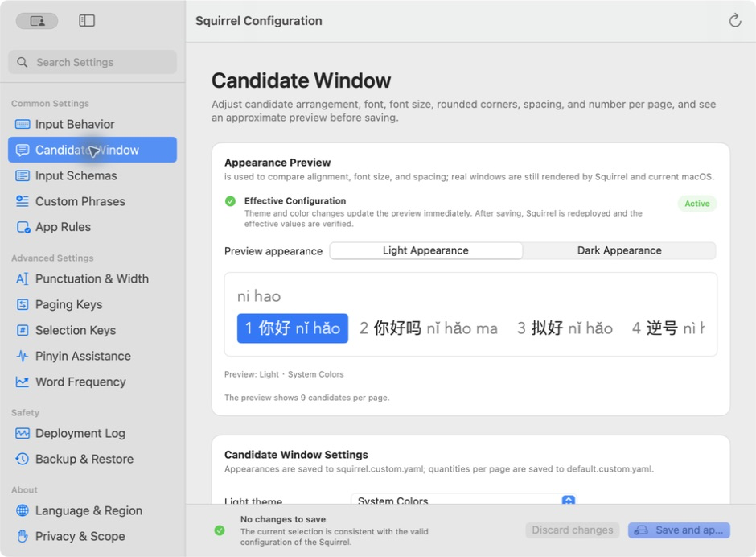Click the Pinyin Assistance waveform icon
The height and width of the screenshot is (557, 756).
pyautogui.click(x=23, y=356)
